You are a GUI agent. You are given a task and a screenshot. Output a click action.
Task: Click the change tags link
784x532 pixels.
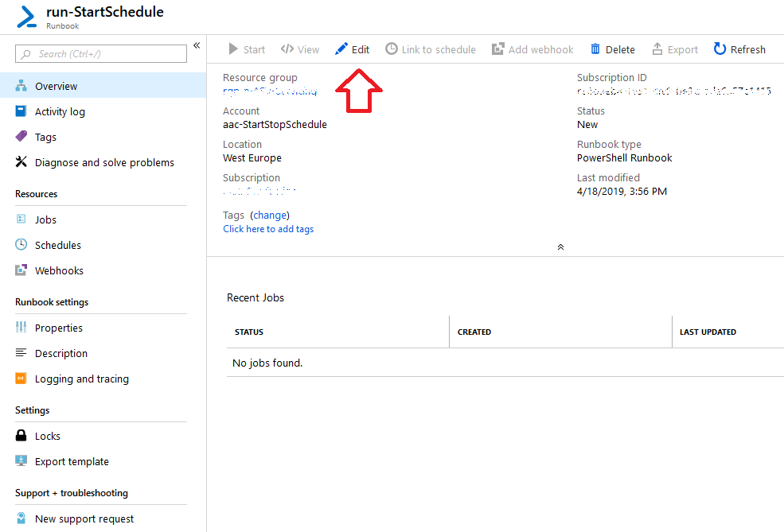click(270, 215)
